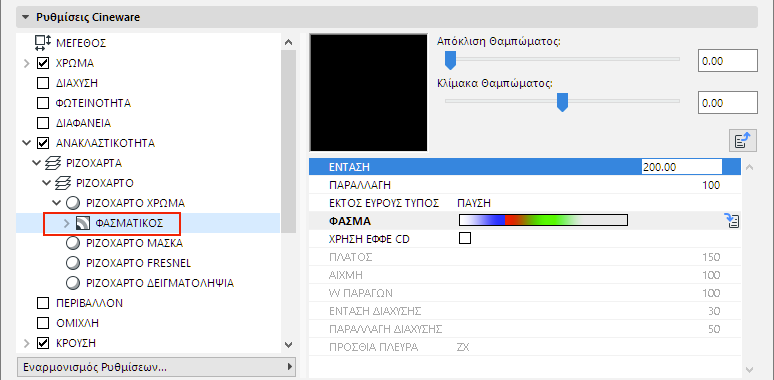Click the ΡΙΖΟΧΑΡΤΟ ΧΡΩΜΑ sphere icon
Image resolution: width=774 pixels, height=380 pixels.
tap(73, 203)
